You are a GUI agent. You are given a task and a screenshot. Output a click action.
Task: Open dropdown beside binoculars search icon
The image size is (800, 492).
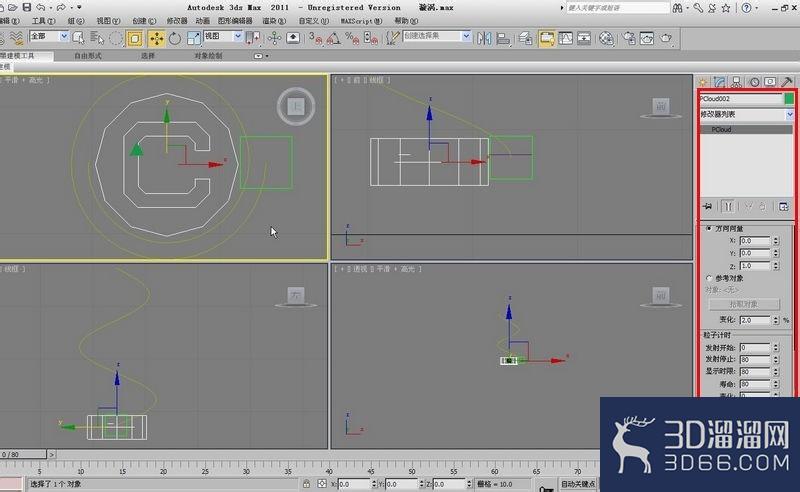(x=688, y=8)
